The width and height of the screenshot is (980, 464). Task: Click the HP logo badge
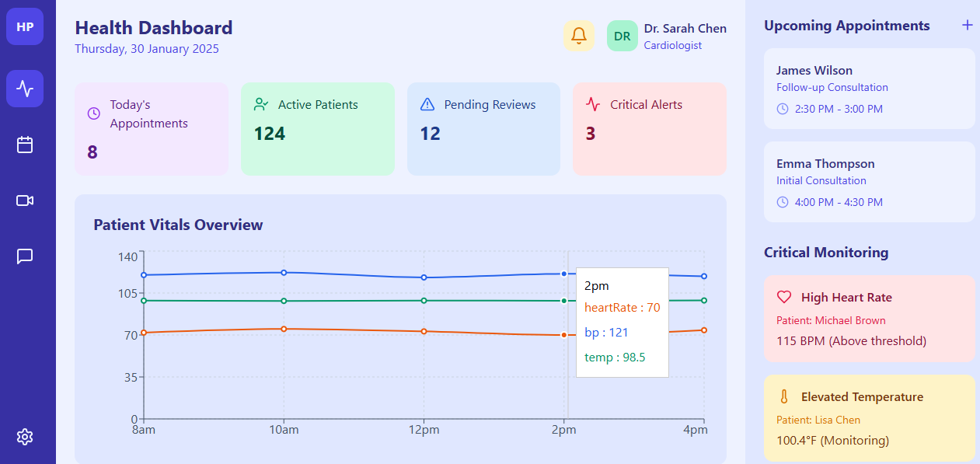tap(25, 26)
